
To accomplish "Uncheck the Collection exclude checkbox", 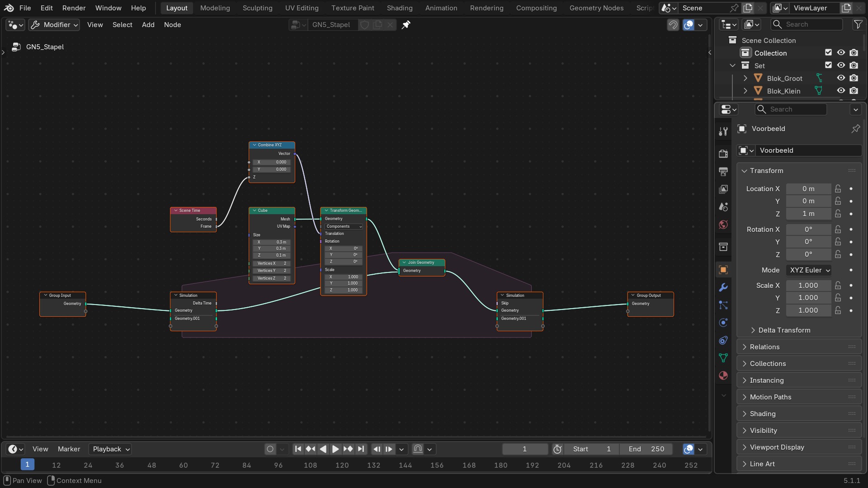I will 828,53.
